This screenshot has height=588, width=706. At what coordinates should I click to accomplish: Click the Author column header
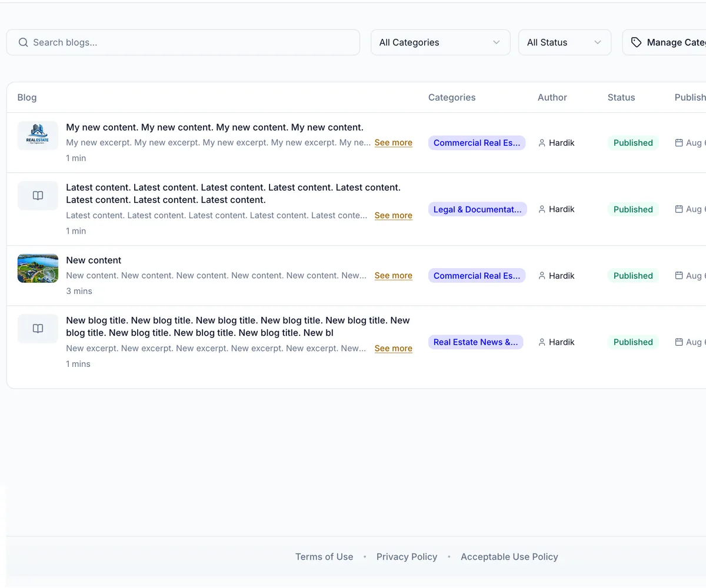point(552,98)
